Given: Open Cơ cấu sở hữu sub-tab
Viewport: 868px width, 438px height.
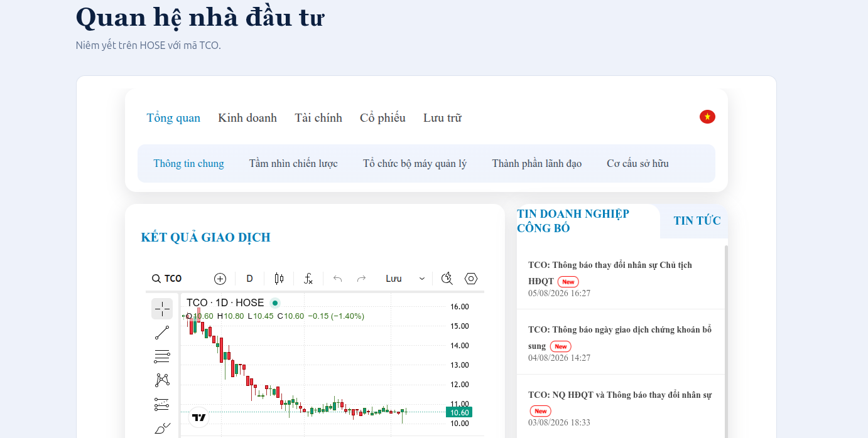Looking at the screenshot, I should [637, 164].
